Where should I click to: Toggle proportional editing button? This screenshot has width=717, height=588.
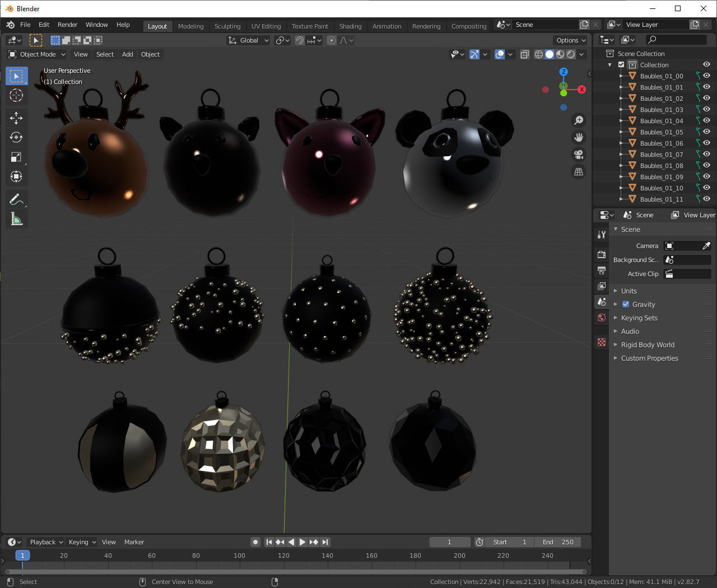pyautogui.click(x=332, y=40)
